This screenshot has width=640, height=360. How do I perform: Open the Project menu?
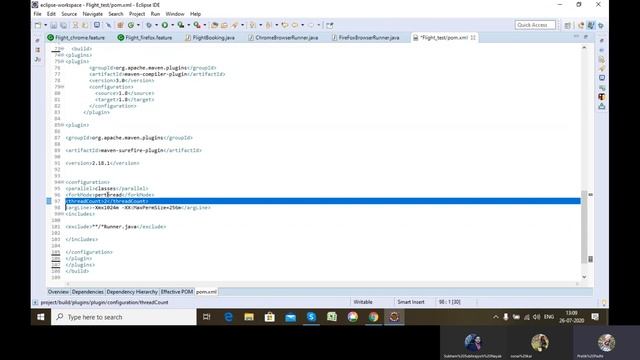point(137,14)
